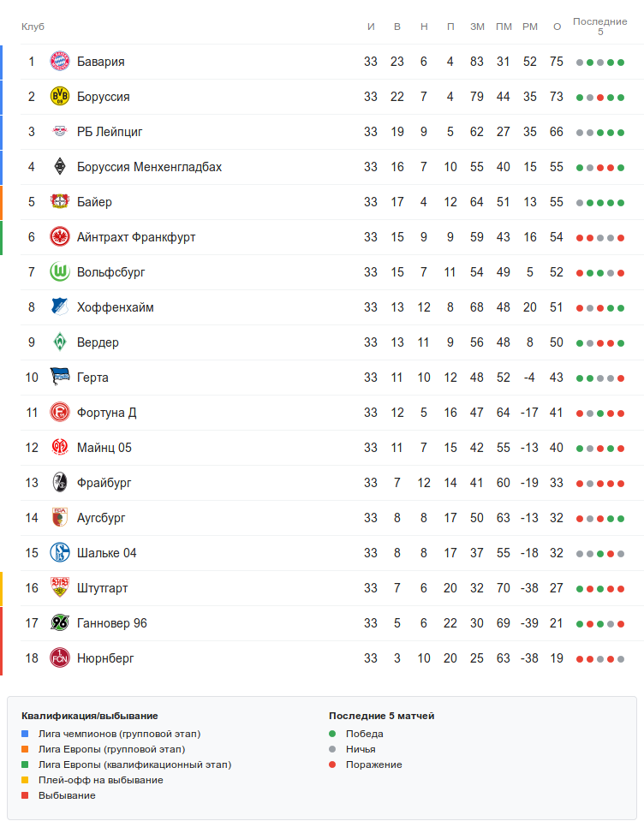Click the Бавария club logo
This screenshot has width=644, height=827.
60,62
